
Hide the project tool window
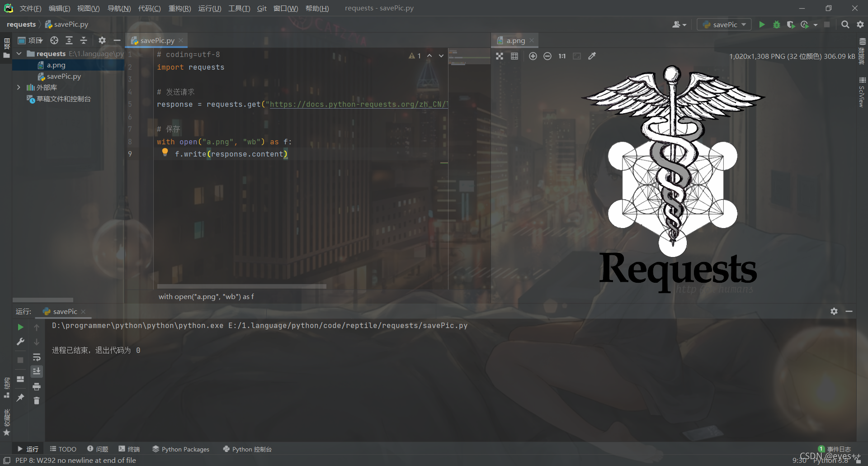coord(117,40)
